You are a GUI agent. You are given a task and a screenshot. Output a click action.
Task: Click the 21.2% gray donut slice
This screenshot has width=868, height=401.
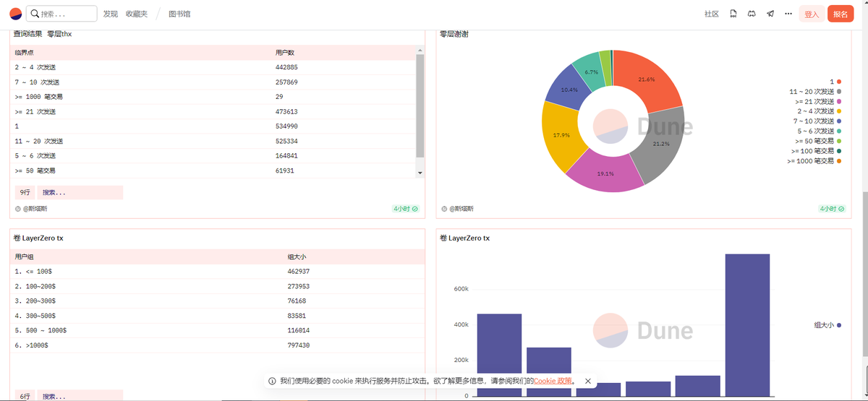point(660,144)
